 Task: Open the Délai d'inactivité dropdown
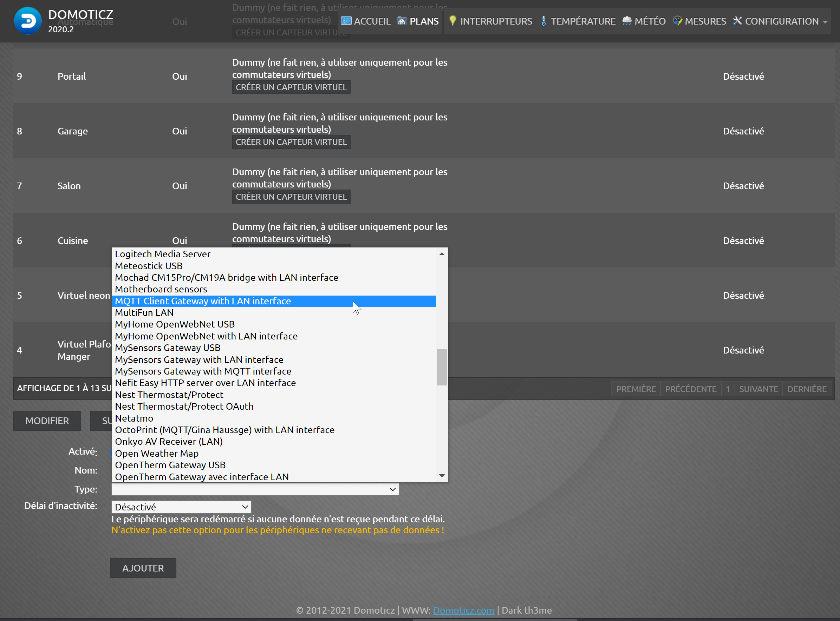(181, 507)
